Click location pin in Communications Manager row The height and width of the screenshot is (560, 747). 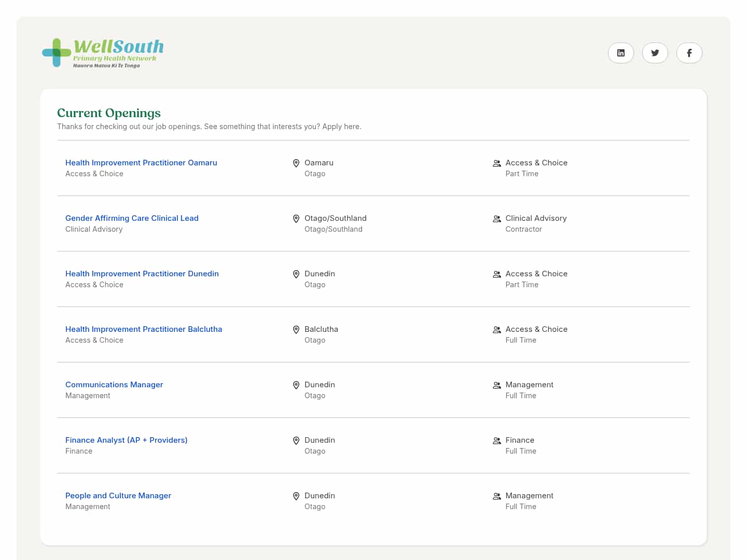(x=296, y=385)
